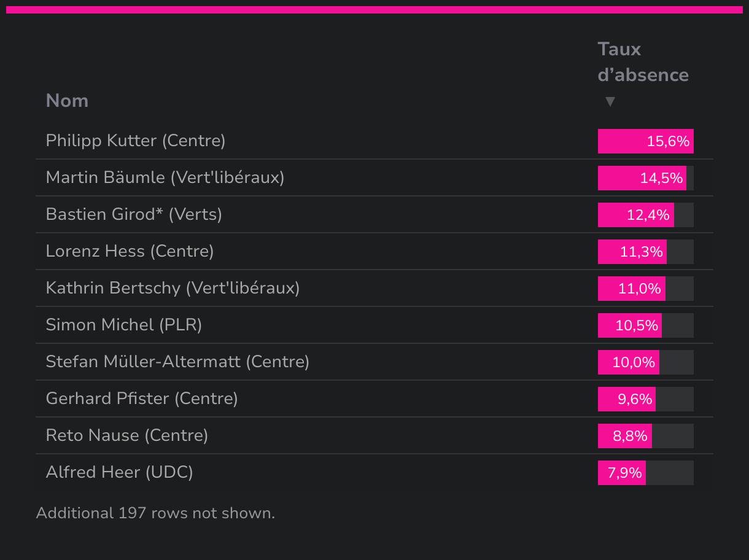The image size is (749, 560).
Task: Click the sort arrow under Taux d'absence
Action: [x=610, y=102]
